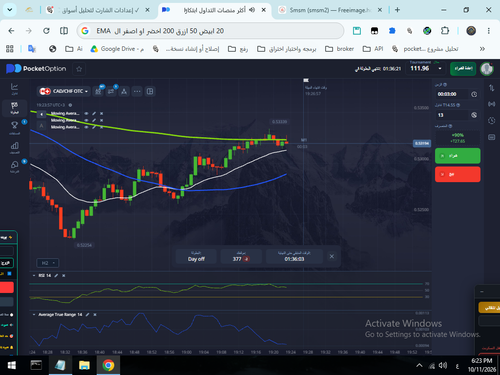Open Google Drive bookmark
500x375 pixels.
coord(117,49)
